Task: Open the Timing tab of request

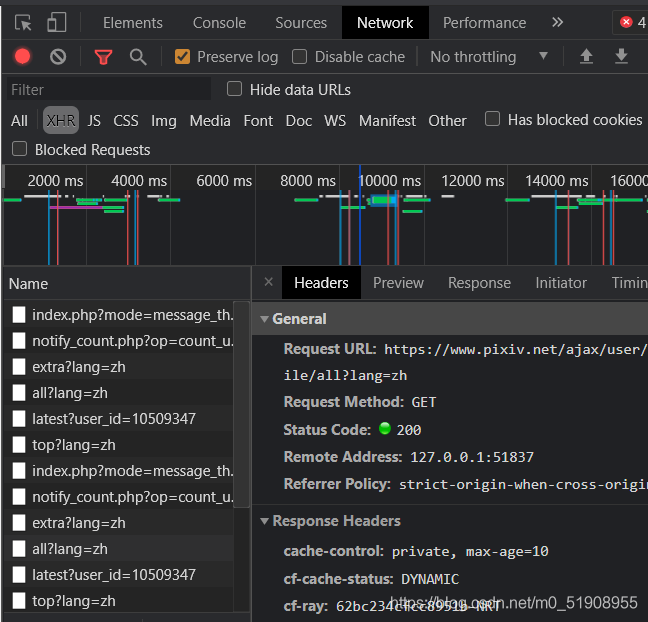Action: point(629,283)
